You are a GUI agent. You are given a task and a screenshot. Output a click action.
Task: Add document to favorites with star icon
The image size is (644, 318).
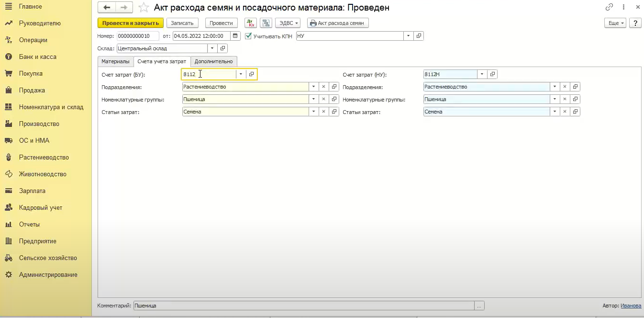pos(143,8)
